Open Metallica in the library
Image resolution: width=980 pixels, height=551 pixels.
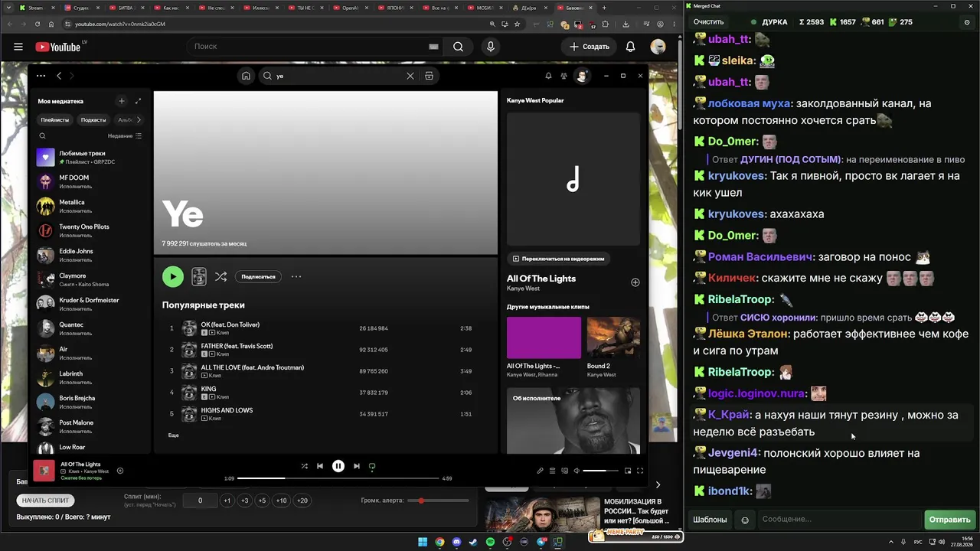pos(90,207)
